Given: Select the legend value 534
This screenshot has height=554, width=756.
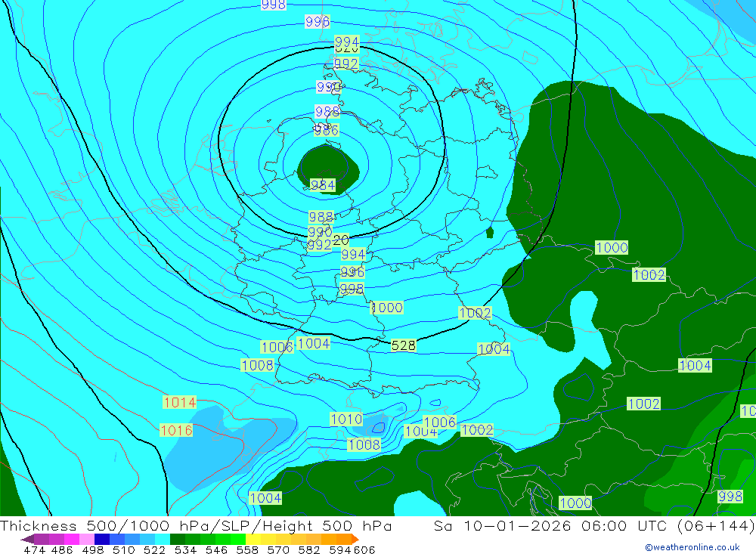Looking at the screenshot, I should point(185,549).
